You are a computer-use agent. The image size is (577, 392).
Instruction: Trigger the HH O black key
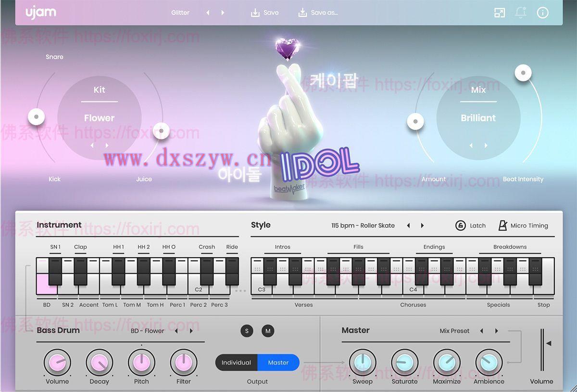coord(169,272)
